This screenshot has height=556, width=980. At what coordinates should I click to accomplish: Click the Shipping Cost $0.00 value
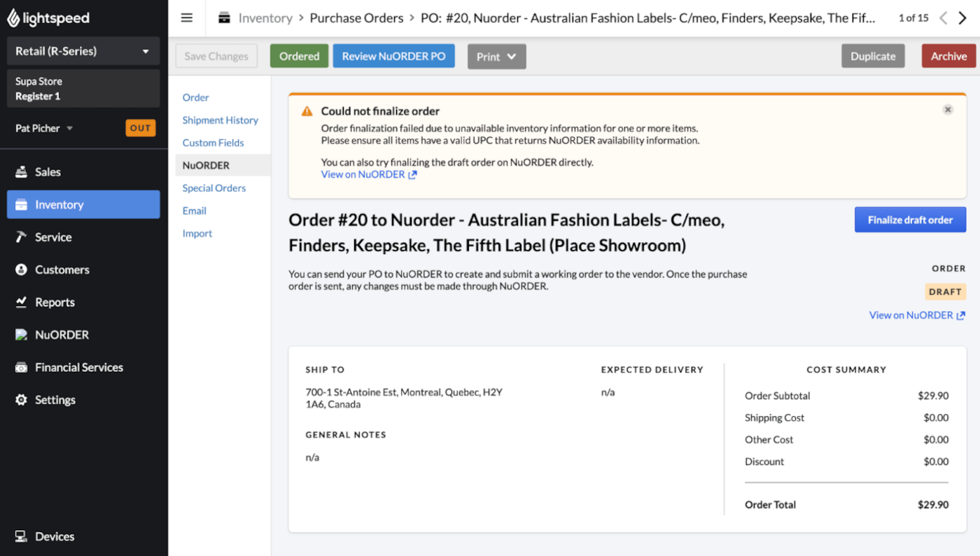pos(936,417)
